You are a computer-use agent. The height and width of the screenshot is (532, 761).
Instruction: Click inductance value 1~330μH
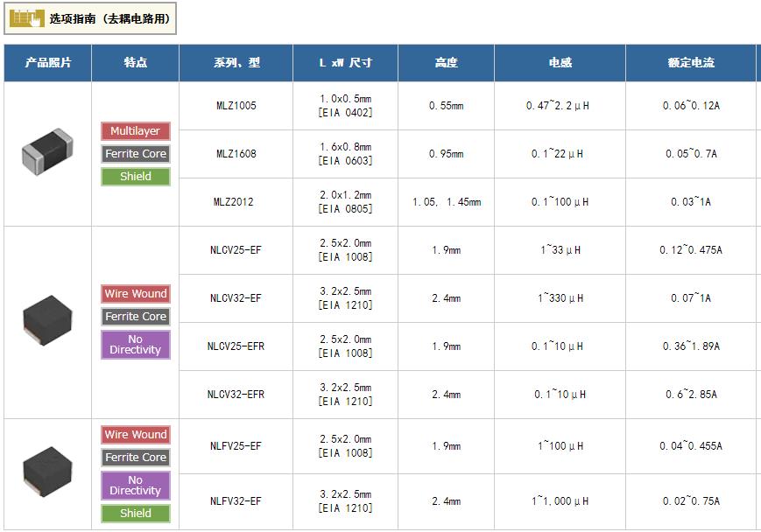coord(560,298)
